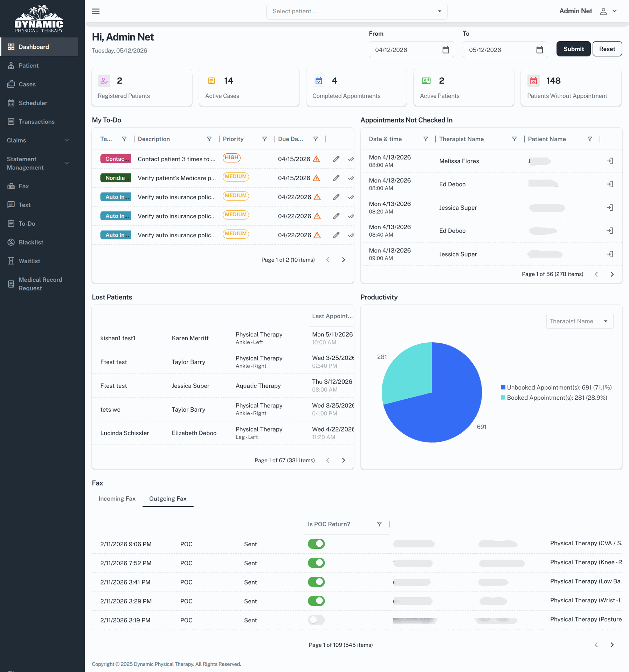Filter the Patient Name column
The image size is (629, 672).
click(590, 139)
